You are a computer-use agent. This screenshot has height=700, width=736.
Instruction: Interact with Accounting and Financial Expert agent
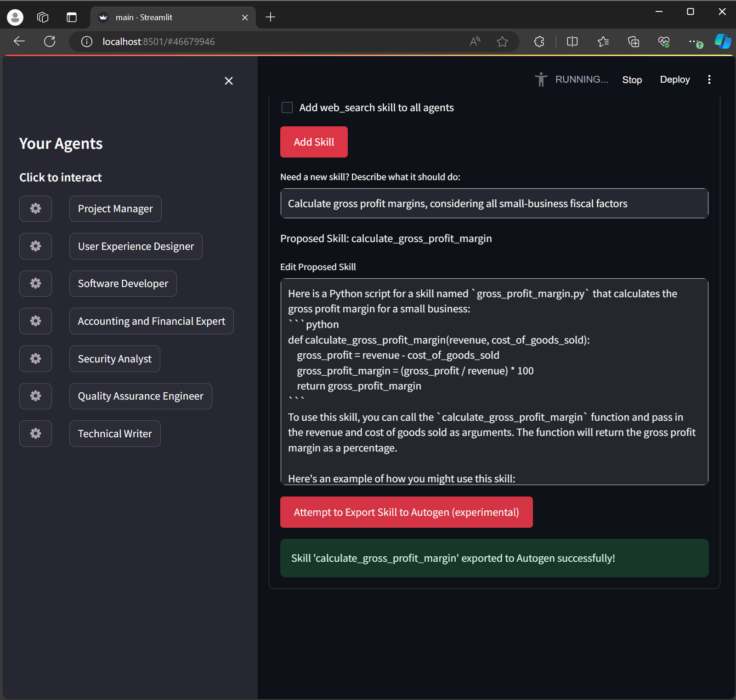point(151,321)
